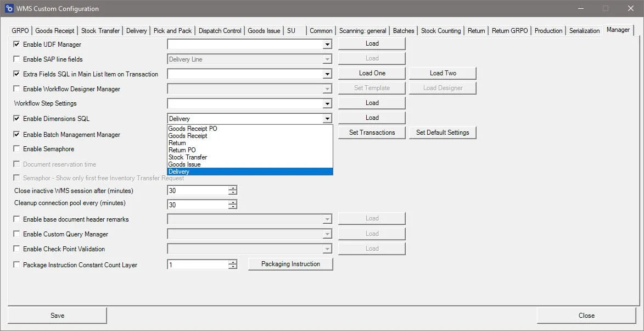Screen dimensions: 644x331
Task: Open Extra Fields SQL dropdown
Action: tap(327, 74)
